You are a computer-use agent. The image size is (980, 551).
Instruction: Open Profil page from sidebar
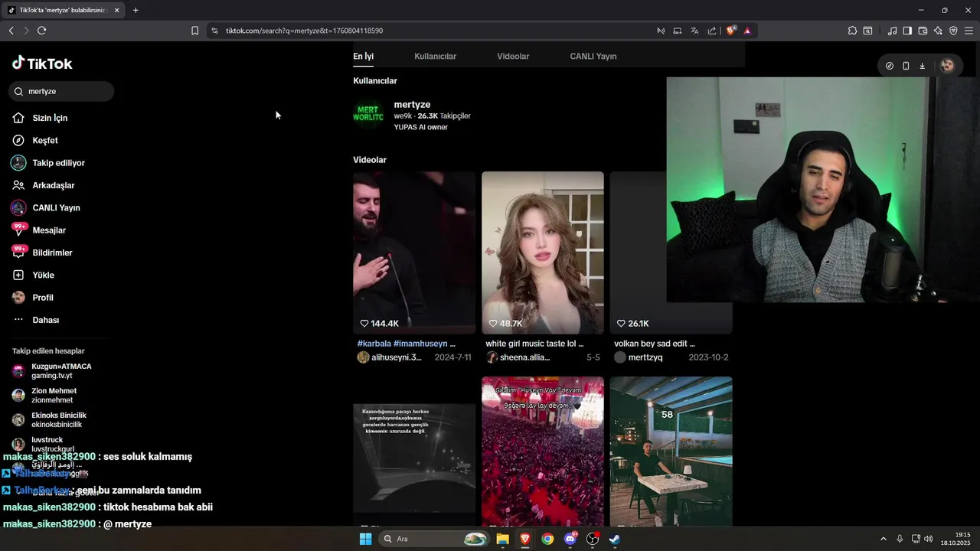(42, 298)
